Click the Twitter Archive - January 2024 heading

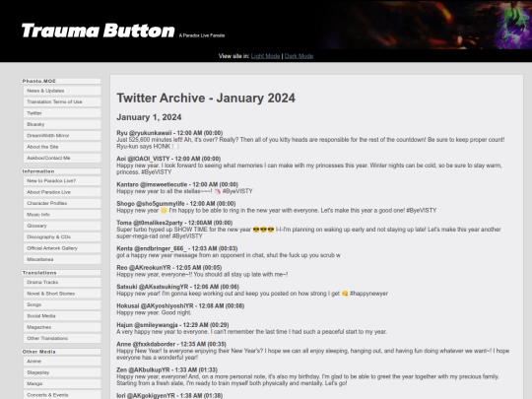(x=206, y=99)
